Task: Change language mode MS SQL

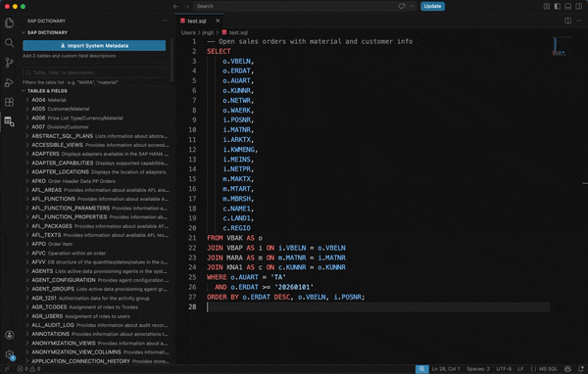Action: click(x=548, y=369)
